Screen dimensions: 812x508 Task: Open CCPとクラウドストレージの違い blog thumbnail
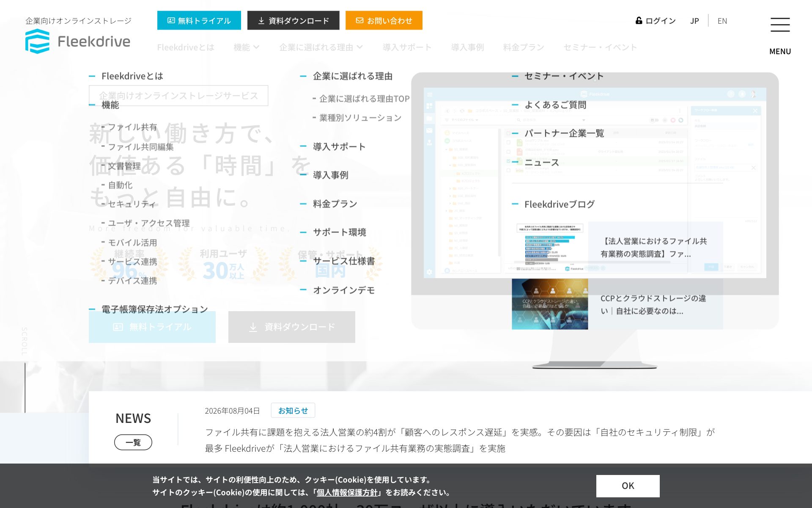[x=550, y=304]
